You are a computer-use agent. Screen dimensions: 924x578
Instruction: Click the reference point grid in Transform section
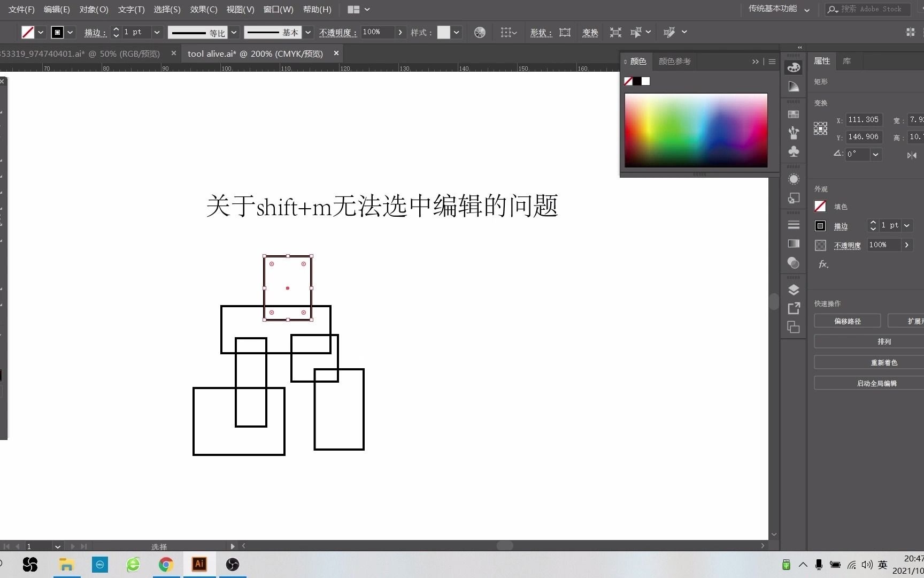(x=820, y=128)
